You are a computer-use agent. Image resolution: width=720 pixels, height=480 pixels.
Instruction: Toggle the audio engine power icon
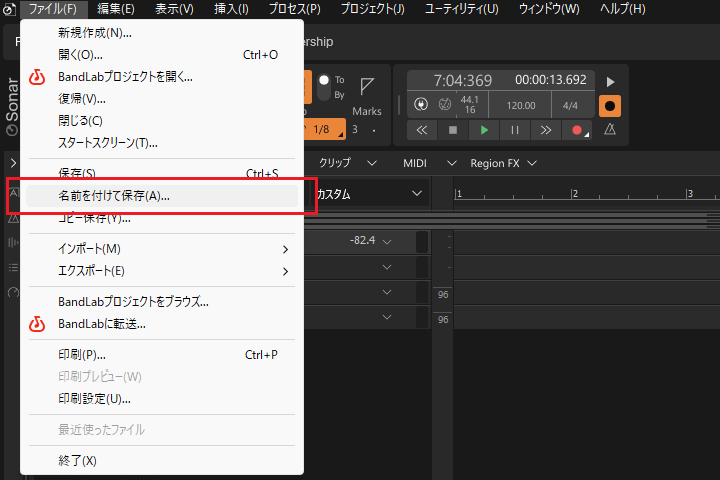420,104
